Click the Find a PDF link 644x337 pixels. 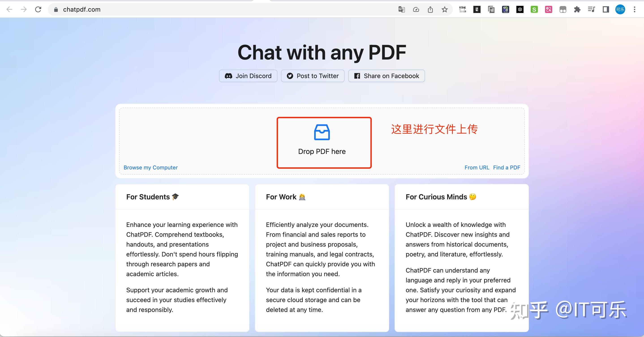507,167
